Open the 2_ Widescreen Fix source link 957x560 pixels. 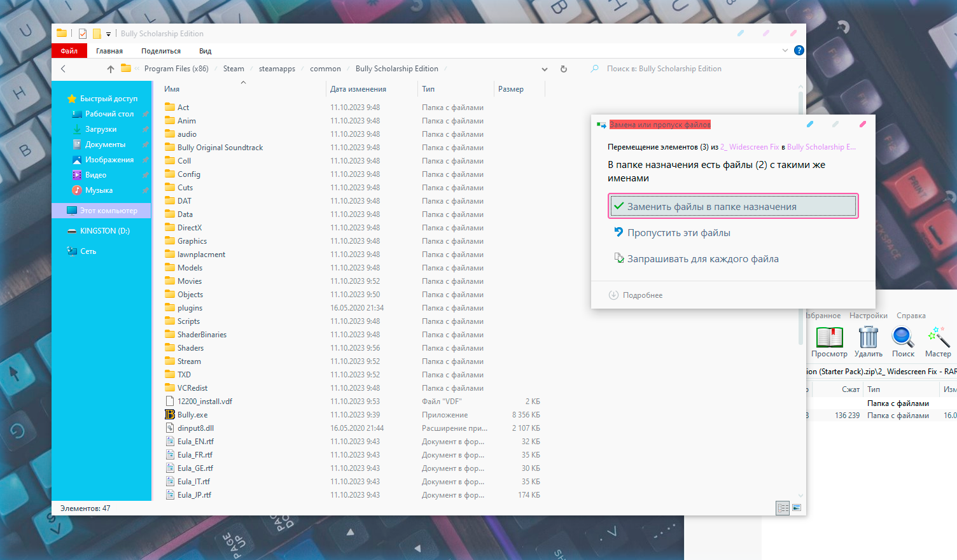point(750,147)
